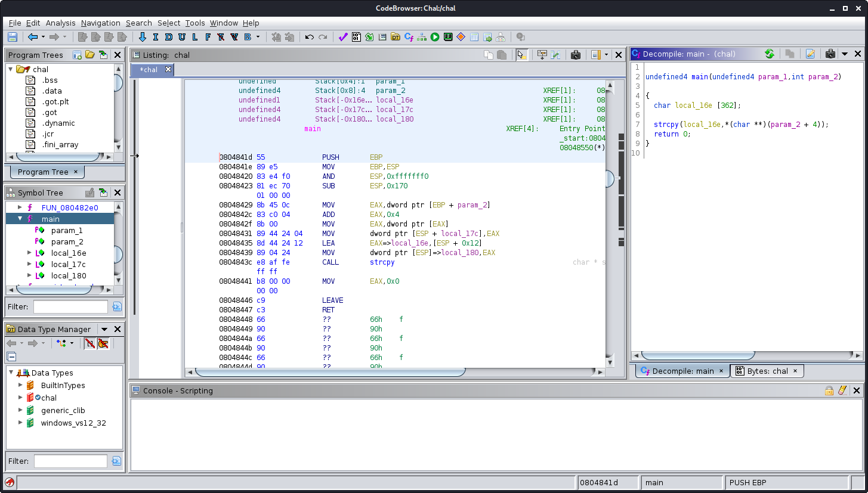Click the next-instruction down arrow icon
The width and height of the screenshot is (868, 493).
(142, 37)
